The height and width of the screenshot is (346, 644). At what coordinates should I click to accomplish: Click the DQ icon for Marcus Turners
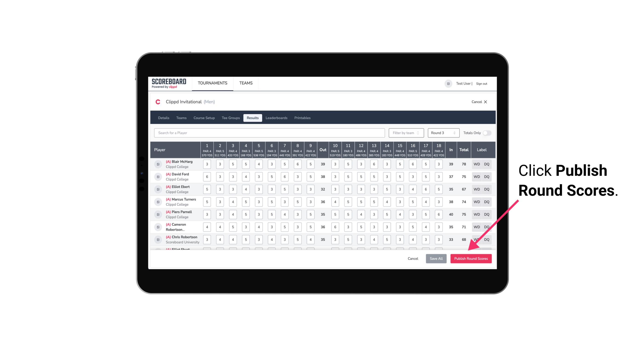tap(487, 202)
